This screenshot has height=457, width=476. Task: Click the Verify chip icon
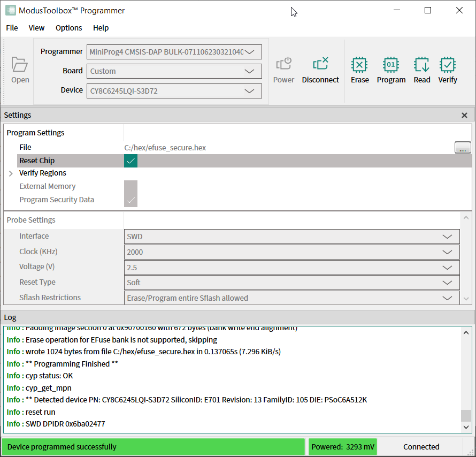[x=447, y=65]
